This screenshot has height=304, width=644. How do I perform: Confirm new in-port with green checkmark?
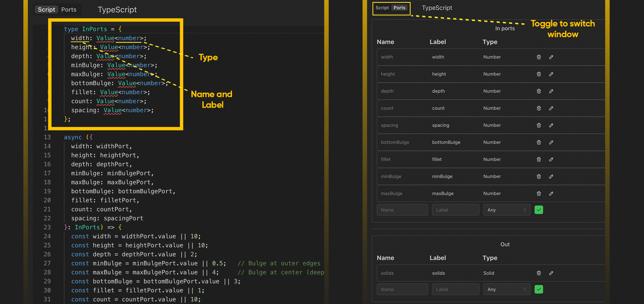[539, 210]
